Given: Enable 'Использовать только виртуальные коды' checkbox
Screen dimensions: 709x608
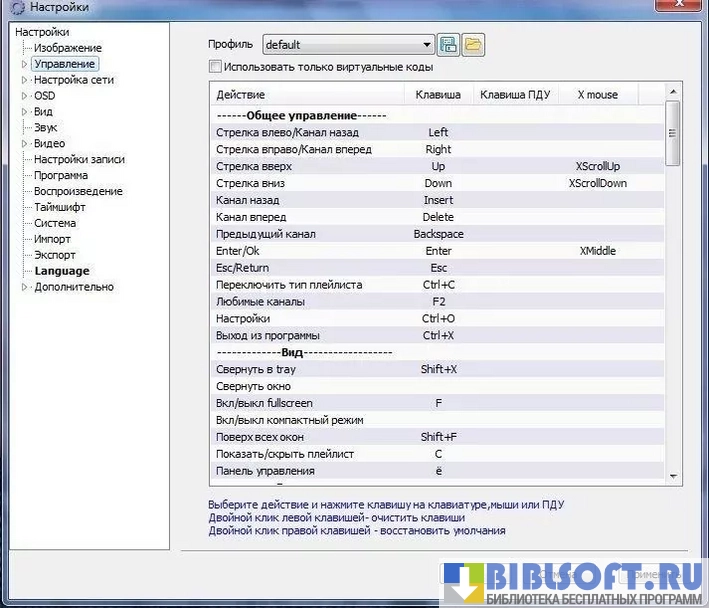Looking at the screenshot, I should point(215,67).
